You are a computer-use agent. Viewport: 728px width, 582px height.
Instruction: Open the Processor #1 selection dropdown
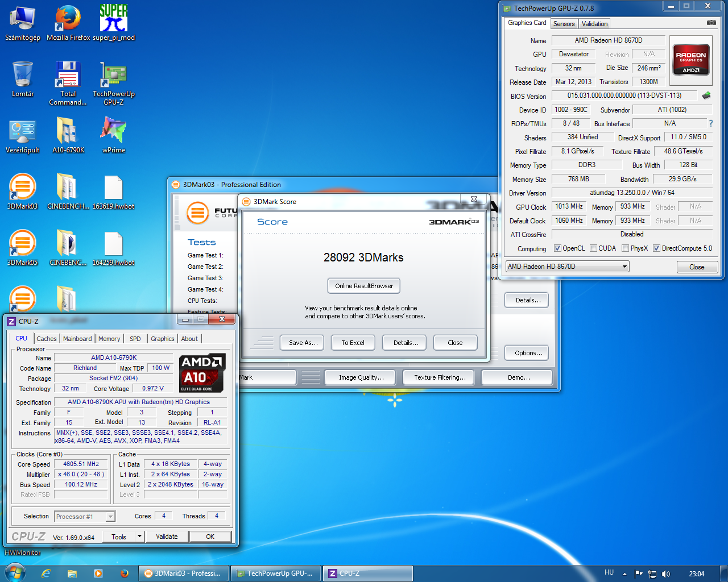tap(85, 516)
